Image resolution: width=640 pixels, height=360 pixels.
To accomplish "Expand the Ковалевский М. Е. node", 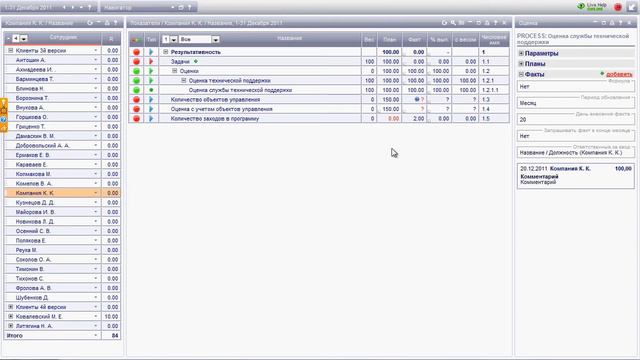I will click(x=11, y=316).
